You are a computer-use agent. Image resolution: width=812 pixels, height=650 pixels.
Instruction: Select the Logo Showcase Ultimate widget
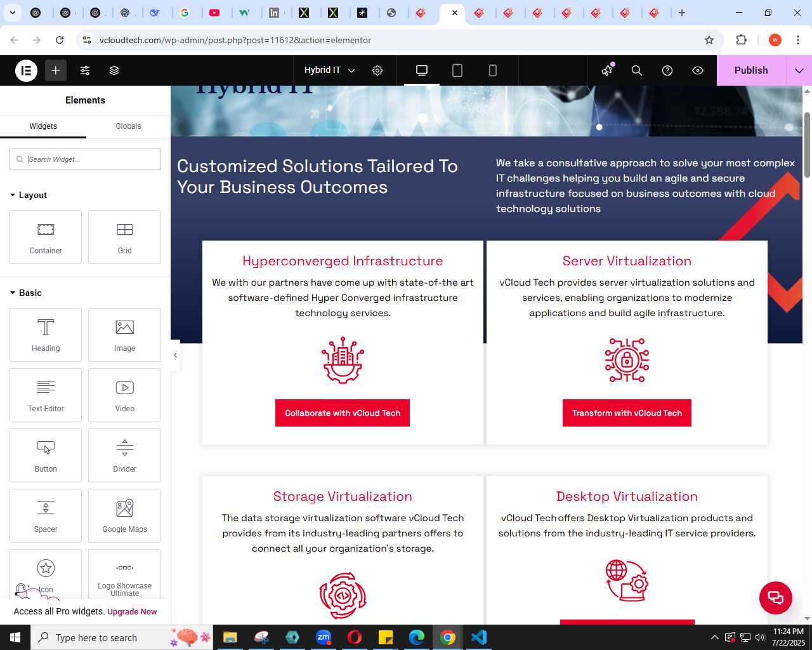coord(124,574)
